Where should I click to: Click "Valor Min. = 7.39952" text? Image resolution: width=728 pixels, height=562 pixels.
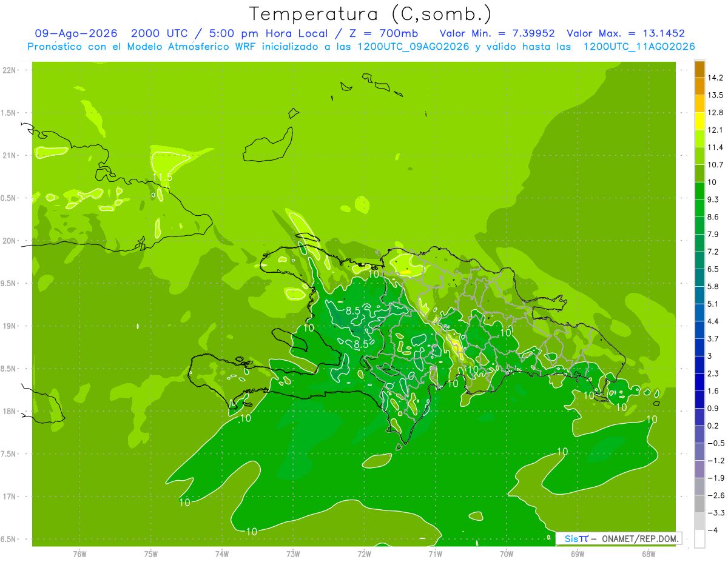coord(497,33)
